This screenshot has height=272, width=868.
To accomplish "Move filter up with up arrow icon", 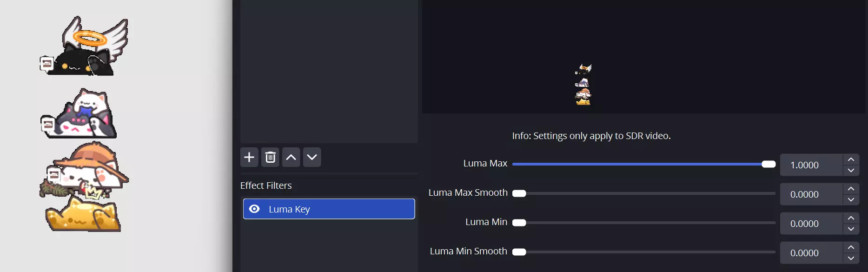I will [x=291, y=157].
